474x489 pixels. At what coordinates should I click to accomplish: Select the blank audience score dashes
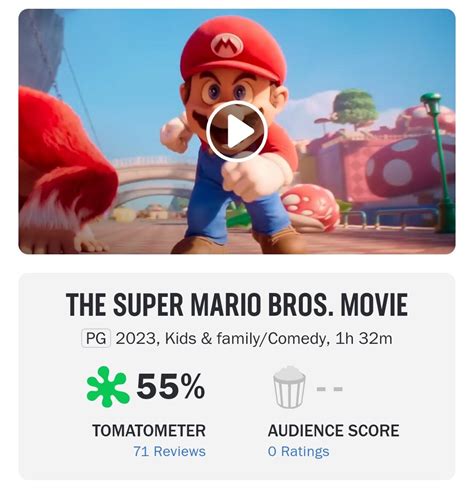coord(329,389)
